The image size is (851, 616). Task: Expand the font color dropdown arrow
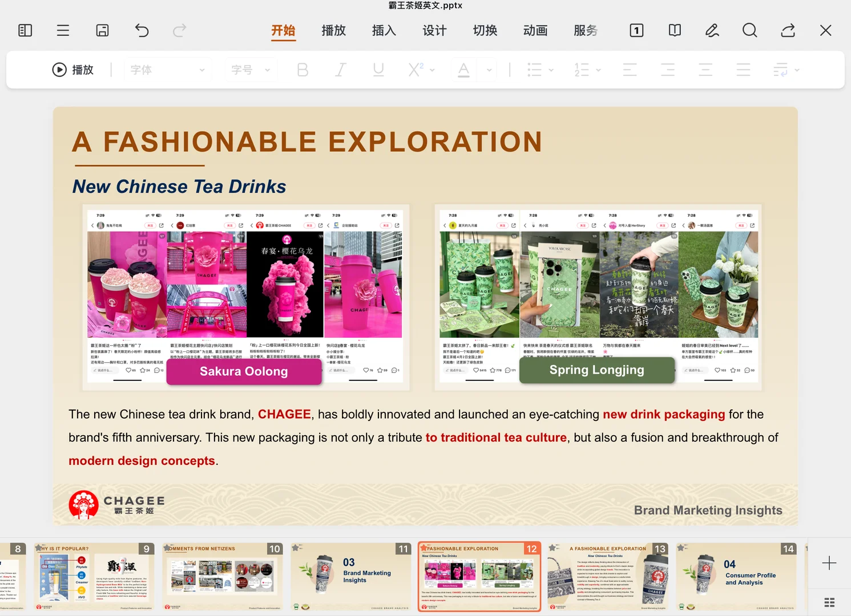489,70
